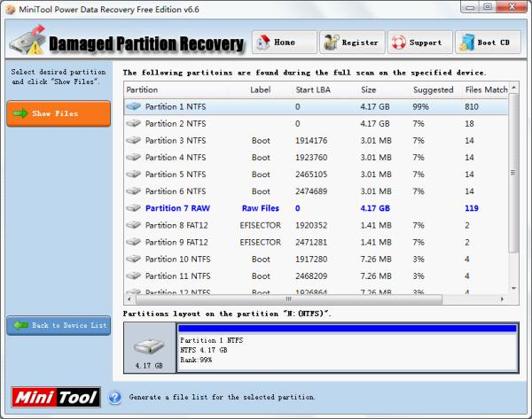Click the Register keys icon
The image size is (532, 419).
click(x=331, y=43)
